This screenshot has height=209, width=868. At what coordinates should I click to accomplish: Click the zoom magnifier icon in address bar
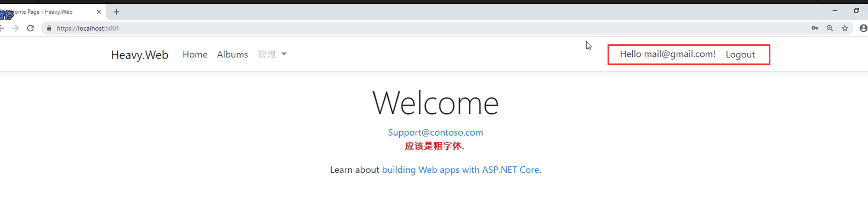(x=830, y=28)
